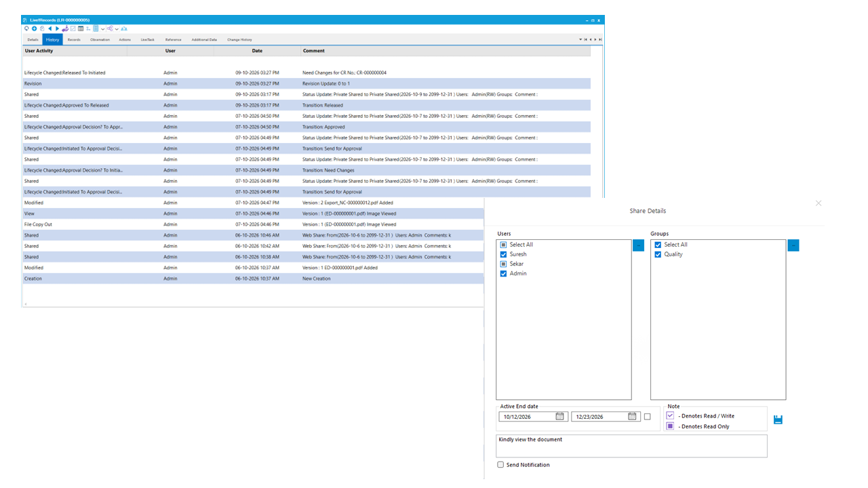Open calendar for end date 12/23/2026

pyautogui.click(x=632, y=416)
